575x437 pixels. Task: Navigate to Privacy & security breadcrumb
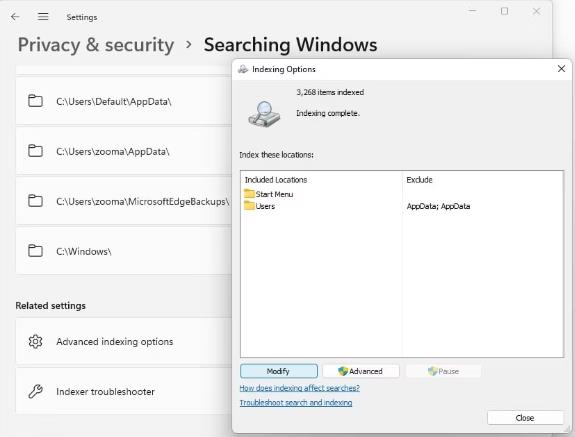tap(96, 45)
